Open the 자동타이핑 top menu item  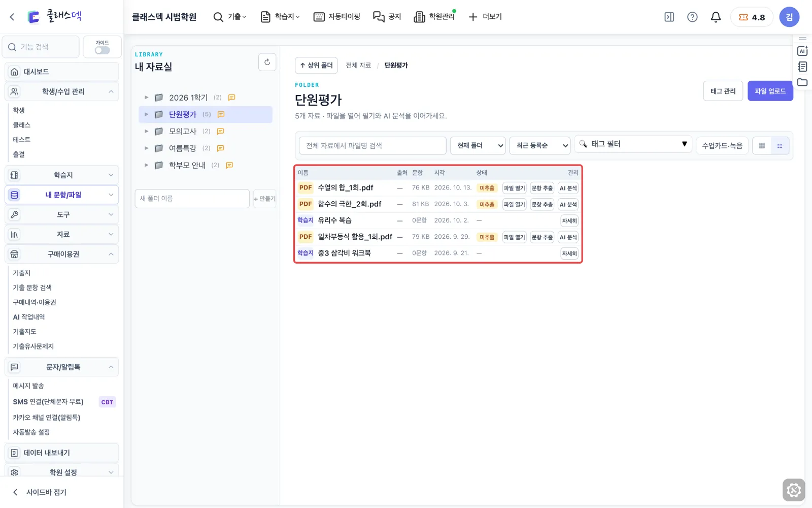tap(337, 17)
